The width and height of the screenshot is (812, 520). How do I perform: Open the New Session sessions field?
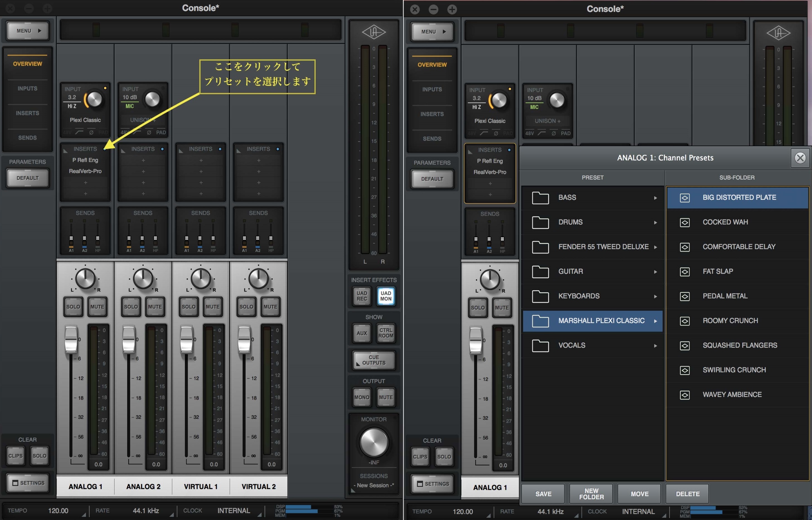pyautogui.click(x=374, y=485)
